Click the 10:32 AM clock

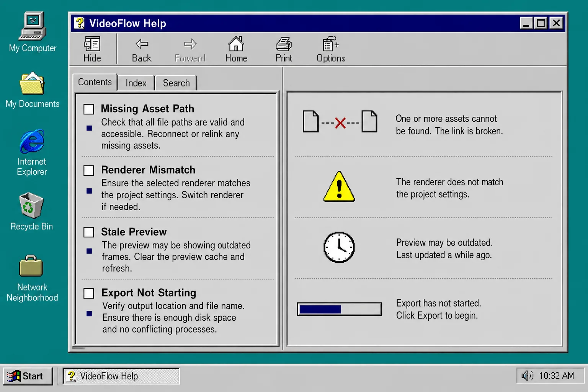point(556,376)
